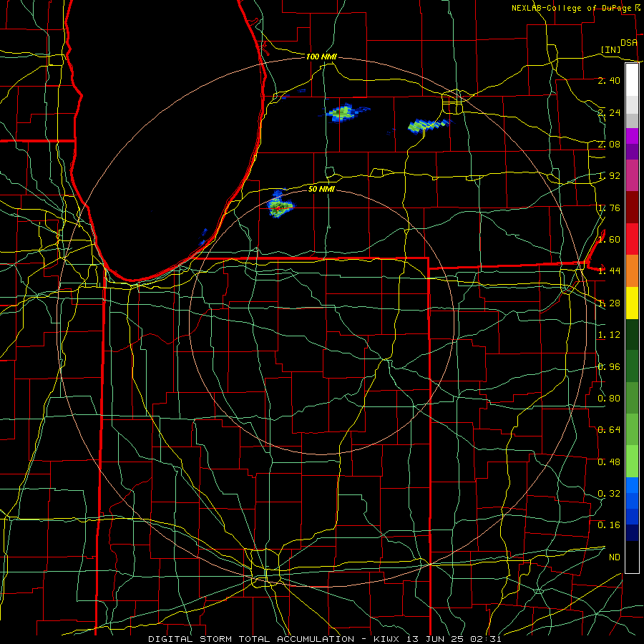Pick the navy blue legend swatch
This screenshot has width=644, height=644.
coord(632,532)
